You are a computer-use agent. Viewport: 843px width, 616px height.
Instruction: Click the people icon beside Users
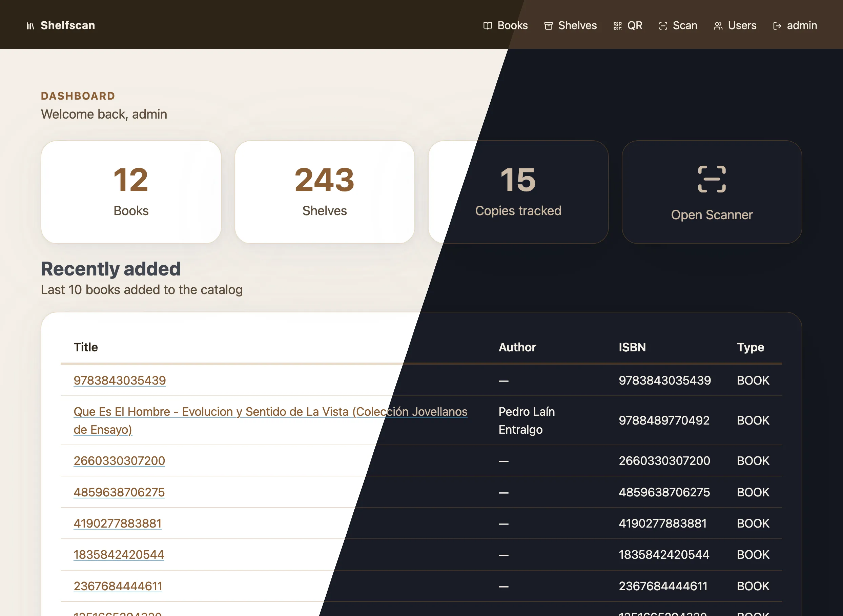[718, 26]
